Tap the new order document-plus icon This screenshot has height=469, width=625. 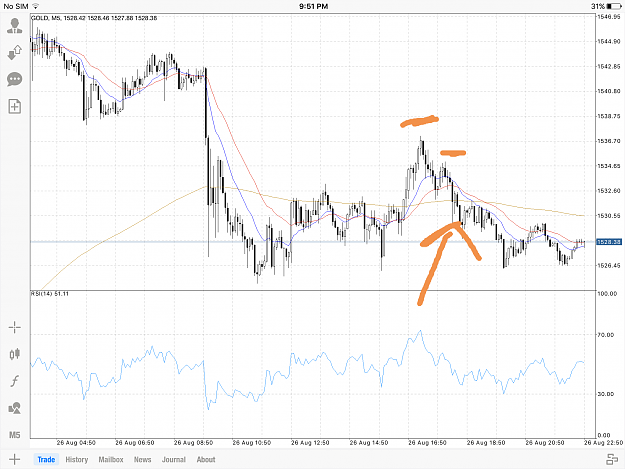(x=15, y=106)
